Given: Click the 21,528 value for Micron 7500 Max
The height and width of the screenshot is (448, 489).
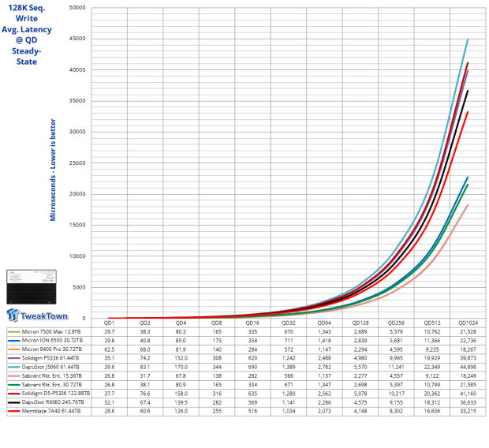Looking at the screenshot, I should (x=468, y=331).
